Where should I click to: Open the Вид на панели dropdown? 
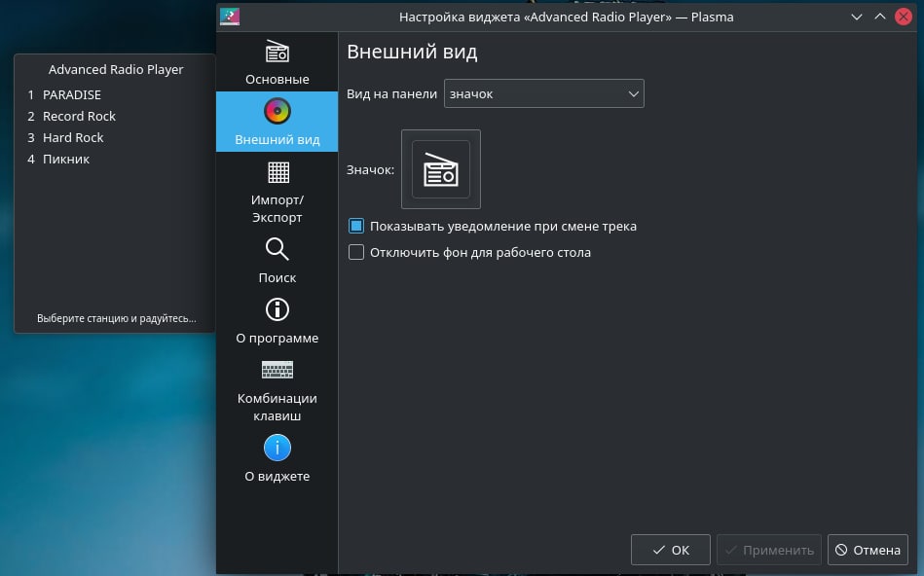coord(543,93)
